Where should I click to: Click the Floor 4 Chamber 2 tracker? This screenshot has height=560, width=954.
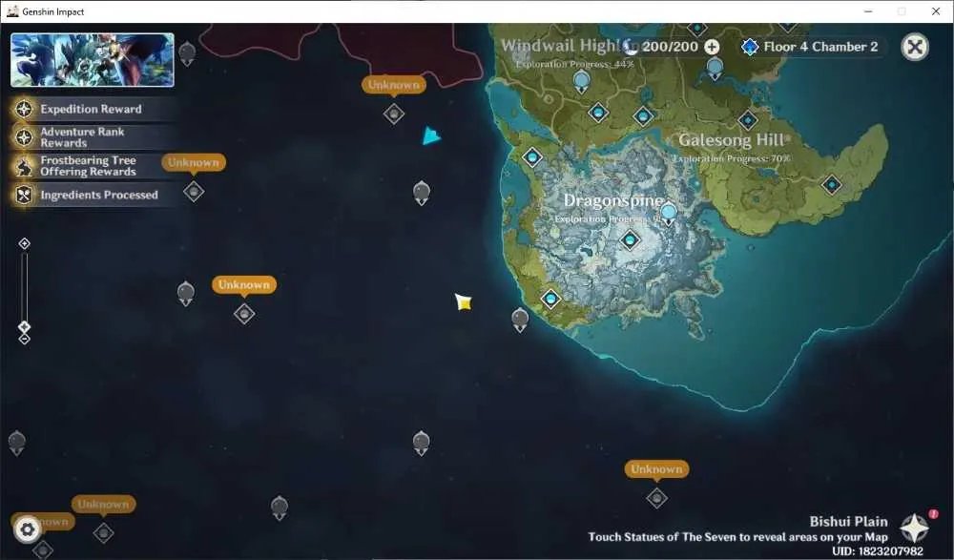pos(810,47)
